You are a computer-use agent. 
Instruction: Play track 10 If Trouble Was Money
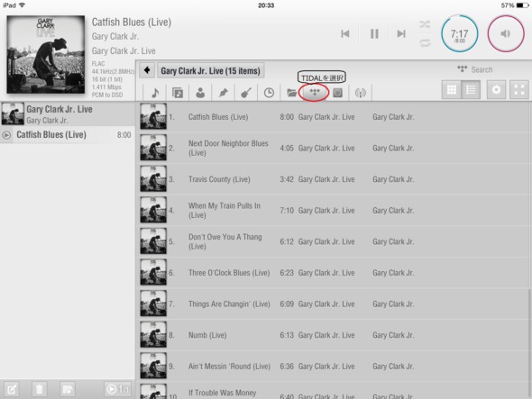pyautogui.click(x=333, y=391)
